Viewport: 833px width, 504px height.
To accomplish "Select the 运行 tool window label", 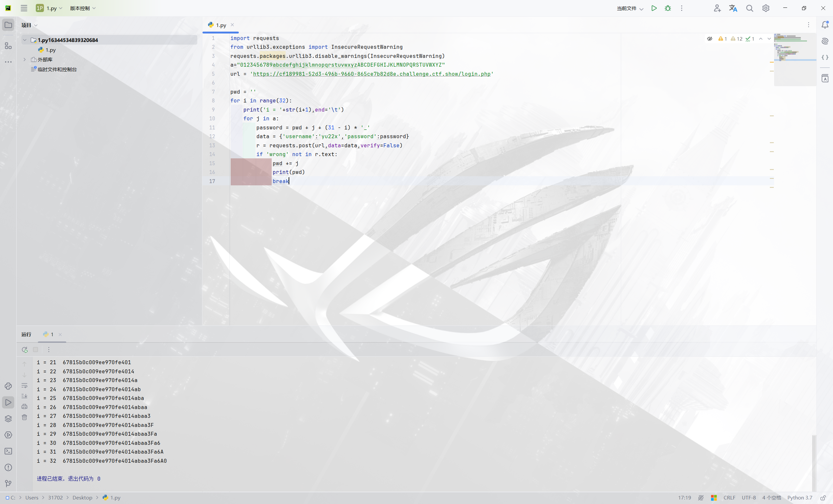I will coord(26,334).
